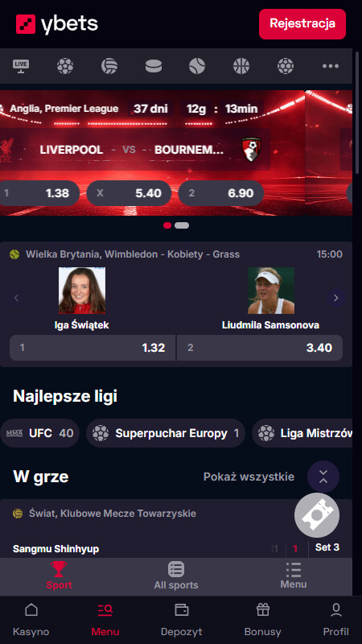Select Liverpool win odds 1.38
The width and height of the screenshot is (362, 644).
(x=39, y=193)
